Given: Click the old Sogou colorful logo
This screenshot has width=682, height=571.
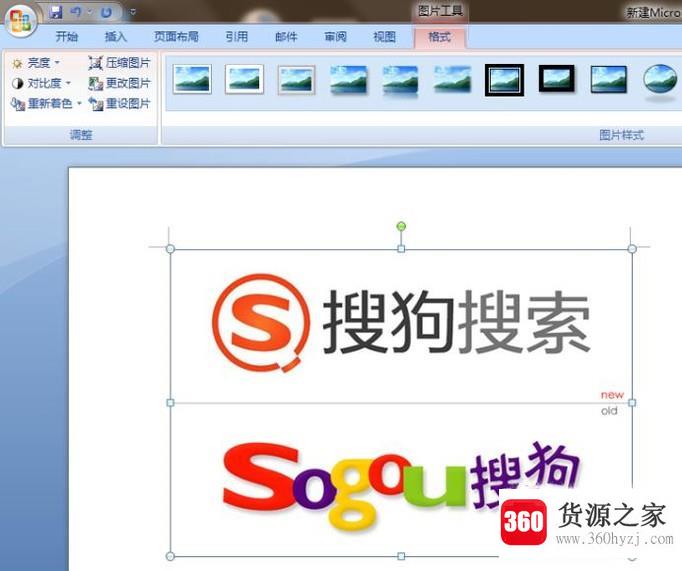Looking at the screenshot, I should pos(401,485).
